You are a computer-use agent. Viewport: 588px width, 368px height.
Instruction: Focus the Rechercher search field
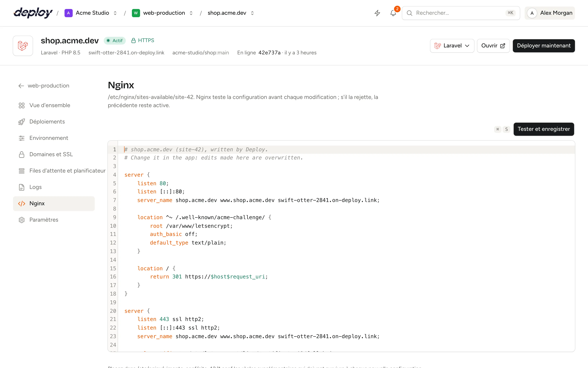tap(461, 13)
